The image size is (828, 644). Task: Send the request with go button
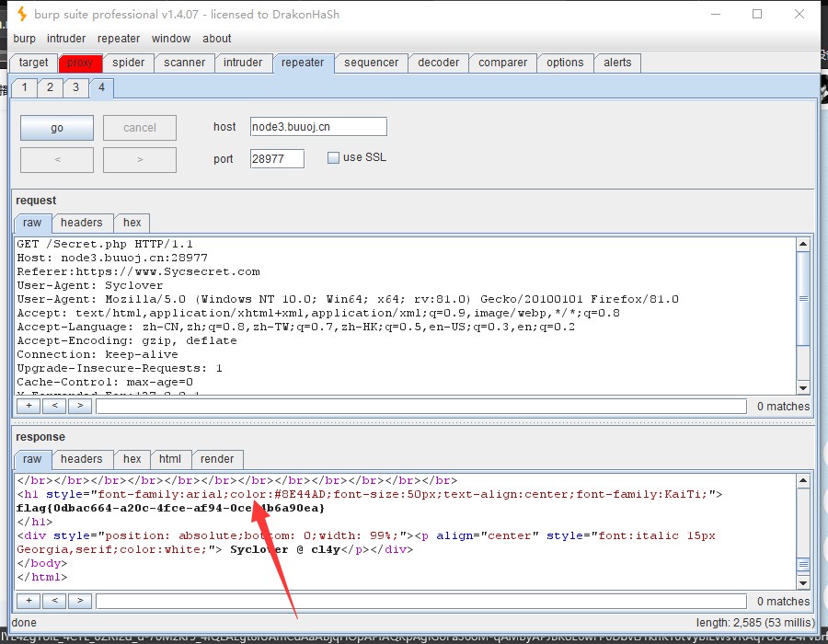[x=57, y=128]
